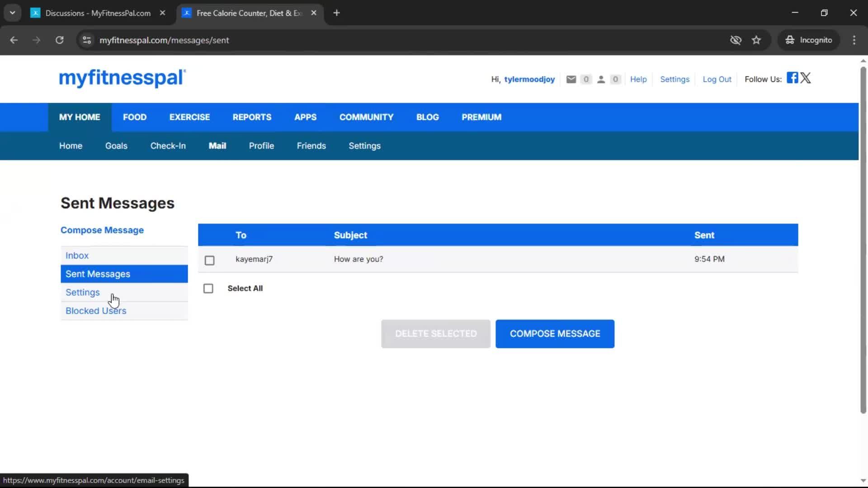Open the PREMIUM main menu
This screenshot has height=488, width=868.
click(481, 117)
